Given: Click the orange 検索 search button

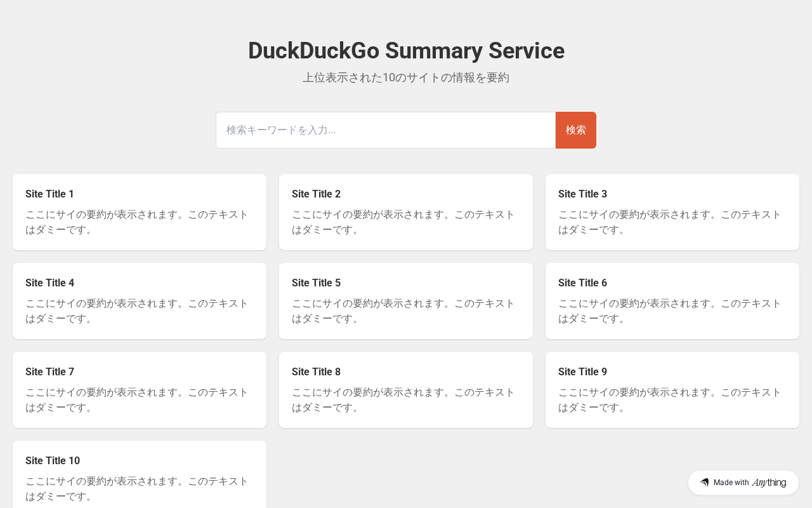Looking at the screenshot, I should point(575,130).
